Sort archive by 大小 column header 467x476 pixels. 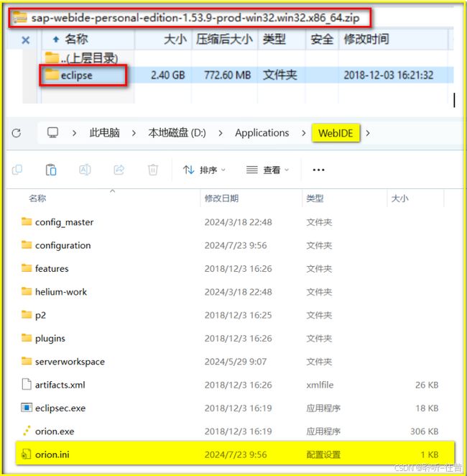(x=175, y=39)
